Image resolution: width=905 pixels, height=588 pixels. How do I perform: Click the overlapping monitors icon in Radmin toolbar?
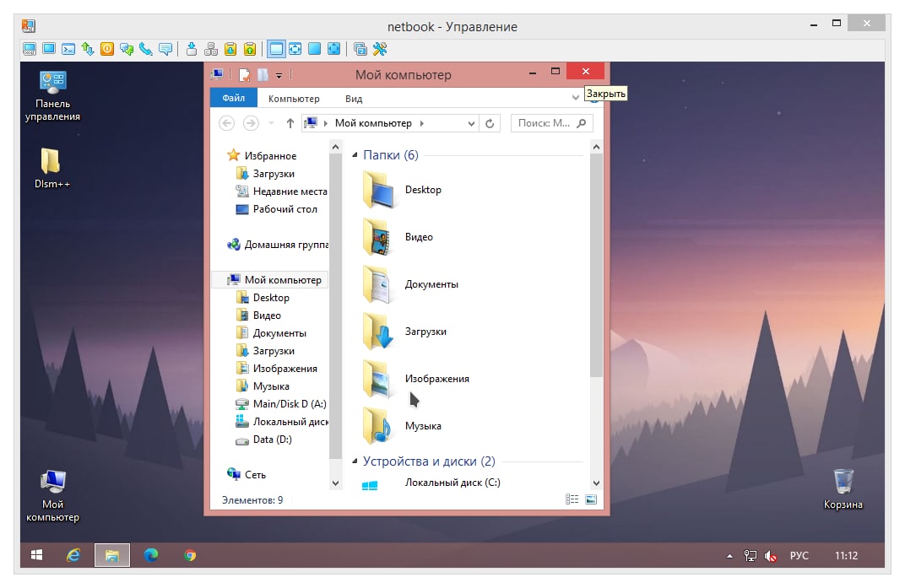point(360,49)
